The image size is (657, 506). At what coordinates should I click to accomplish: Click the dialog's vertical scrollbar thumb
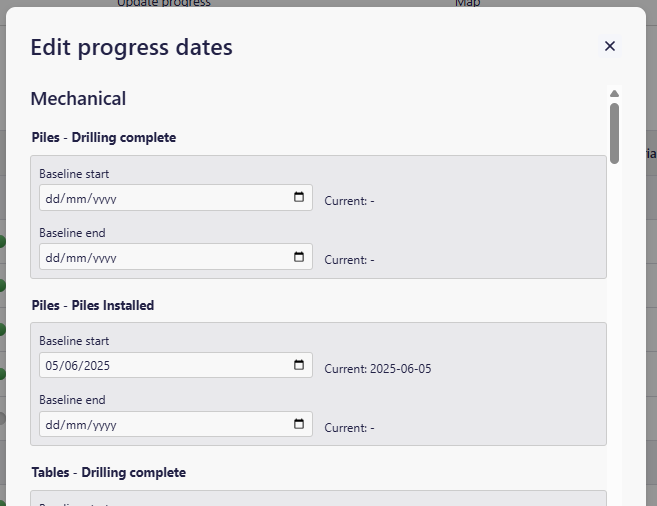[614, 131]
